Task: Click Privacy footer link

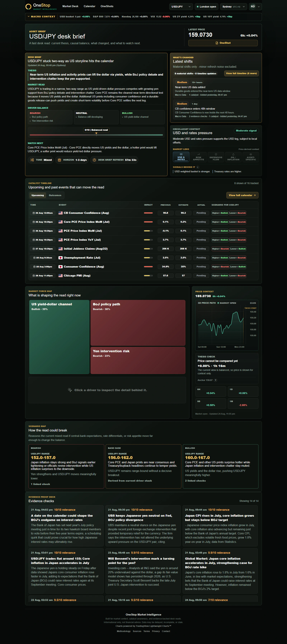Action: [156, 631]
